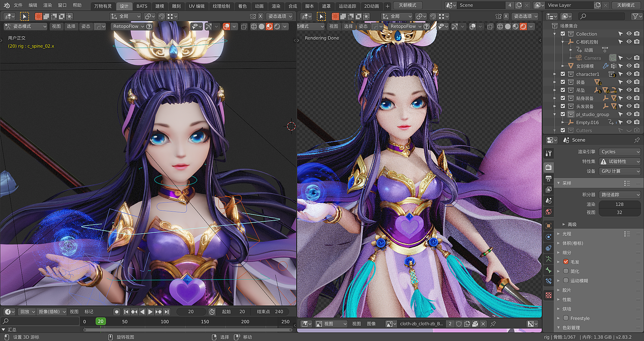
Task: Click the timeline record button
Action: coord(117,312)
